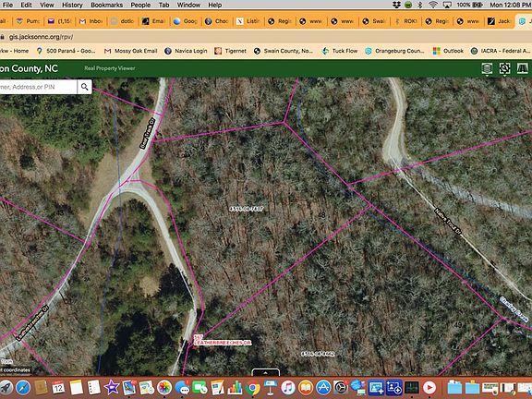The height and width of the screenshot is (399, 532).
Task: Open the Outlook bookmark
Action: click(x=448, y=51)
